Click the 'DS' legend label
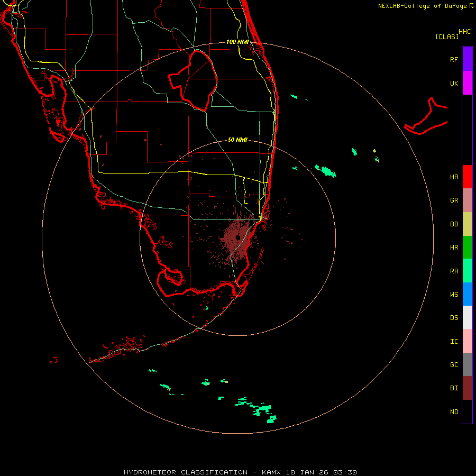Viewport: 476px width, 476px height. click(454, 318)
